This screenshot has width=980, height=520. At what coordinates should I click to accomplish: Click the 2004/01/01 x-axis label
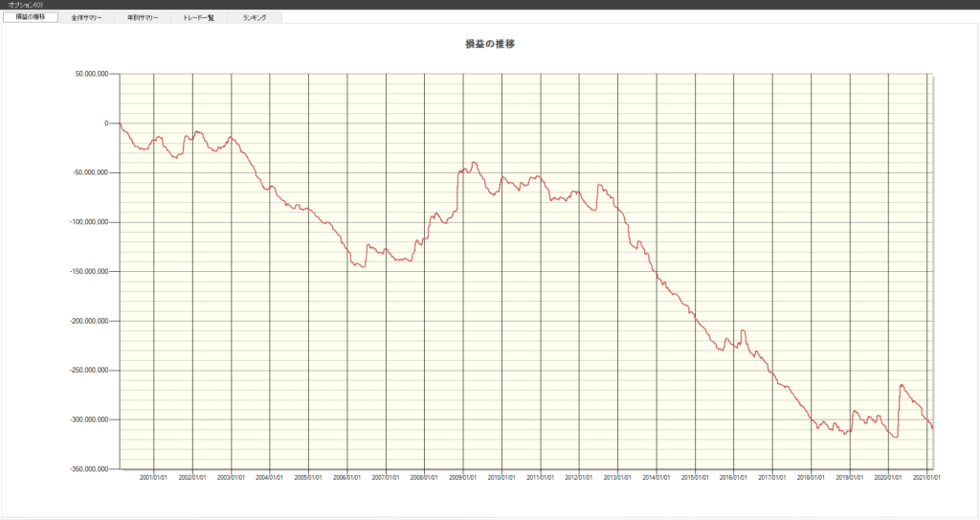[269, 478]
